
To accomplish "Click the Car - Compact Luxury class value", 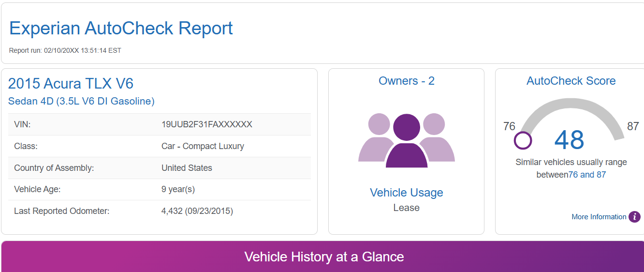I will pyautogui.click(x=203, y=146).
